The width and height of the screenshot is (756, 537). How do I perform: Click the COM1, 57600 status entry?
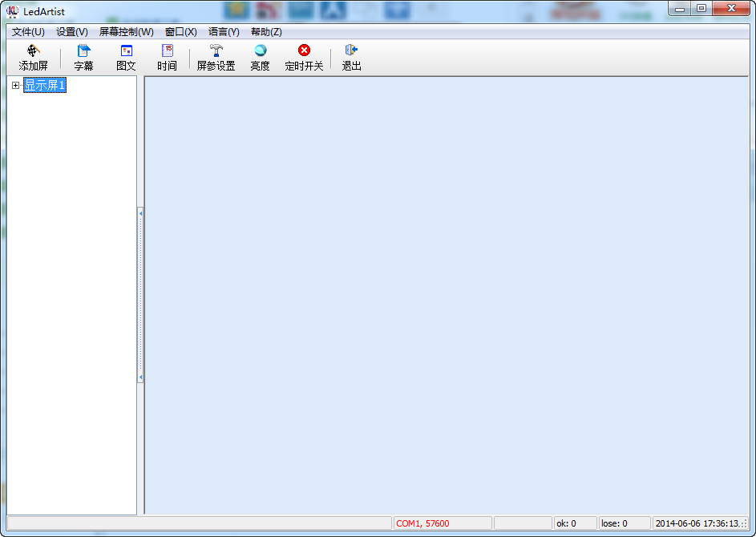click(x=442, y=523)
